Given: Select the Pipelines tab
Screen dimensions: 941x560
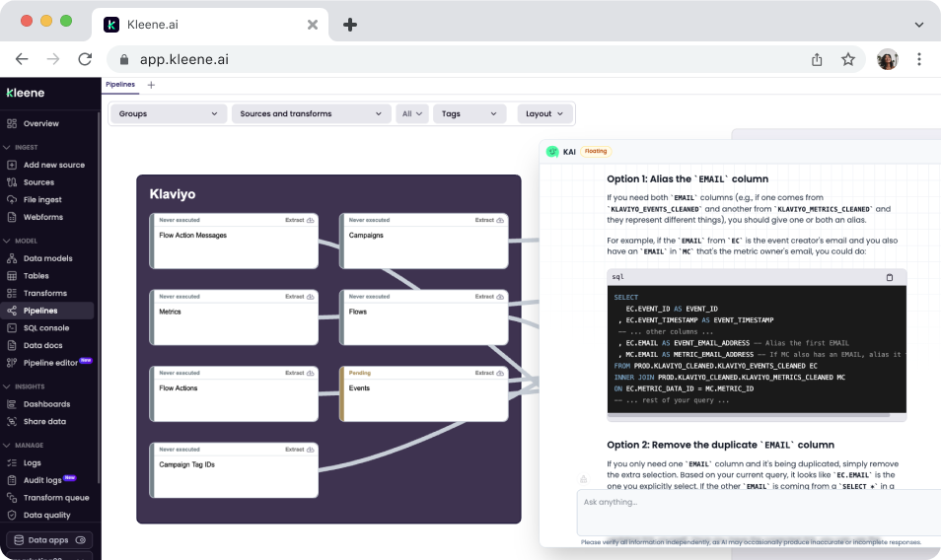Looking at the screenshot, I should pyautogui.click(x=120, y=85).
